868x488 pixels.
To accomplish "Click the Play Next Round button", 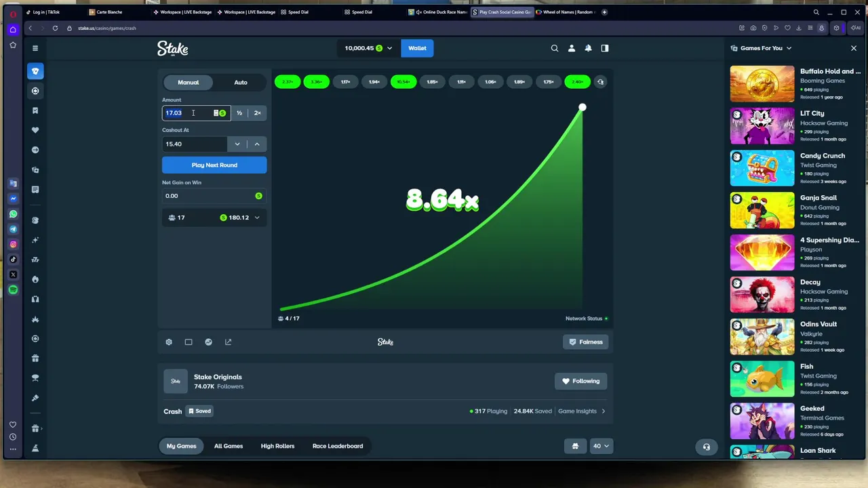I will point(214,165).
